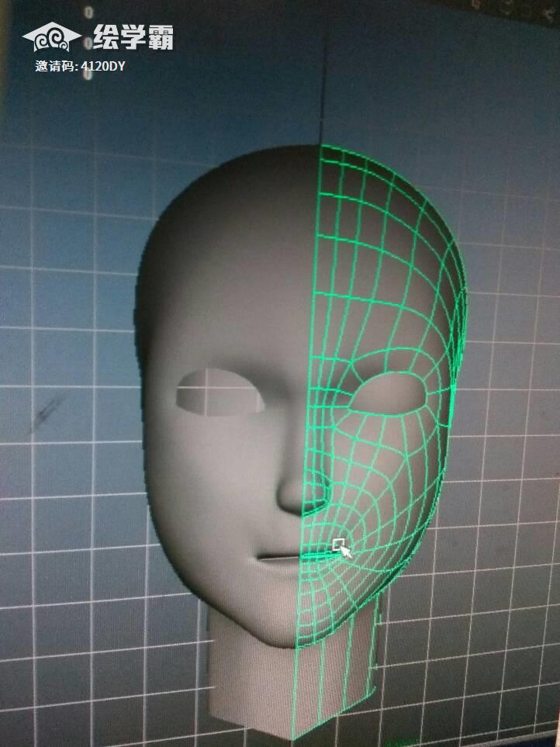Click the eye socket on the shaded half
Viewport: 560px width, 747px height.
coord(219,392)
